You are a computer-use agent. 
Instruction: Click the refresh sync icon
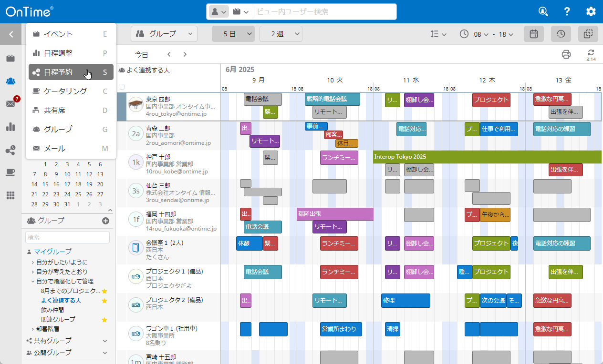tap(591, 52)
